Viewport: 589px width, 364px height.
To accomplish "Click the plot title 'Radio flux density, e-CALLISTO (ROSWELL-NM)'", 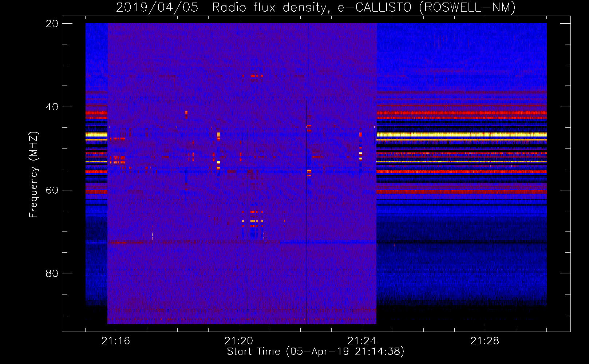I will click(364, 7).
